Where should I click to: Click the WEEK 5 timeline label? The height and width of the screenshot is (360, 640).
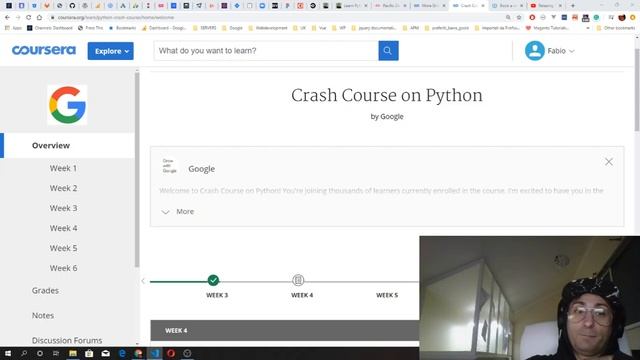pyautogui.click(x=387, y=295)
